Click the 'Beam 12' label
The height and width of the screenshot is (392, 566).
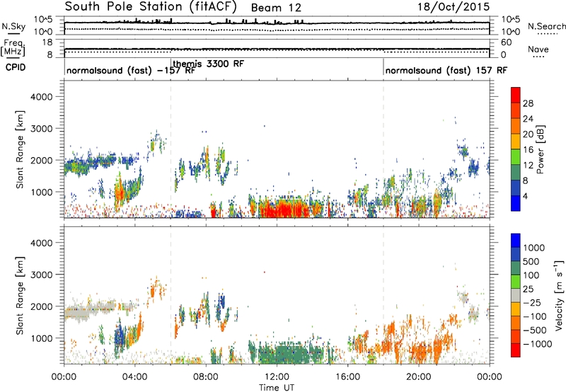click(x=276, y=8)
